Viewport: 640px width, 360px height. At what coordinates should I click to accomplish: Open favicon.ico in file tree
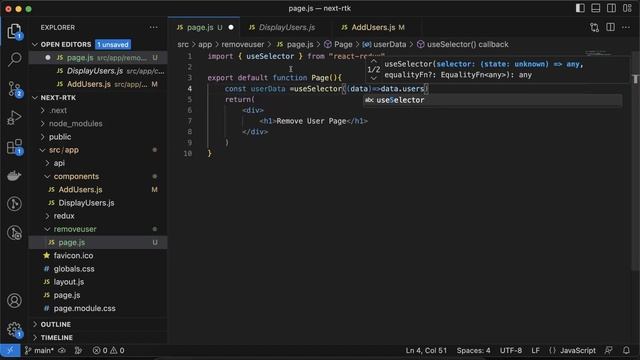(98, 256)
